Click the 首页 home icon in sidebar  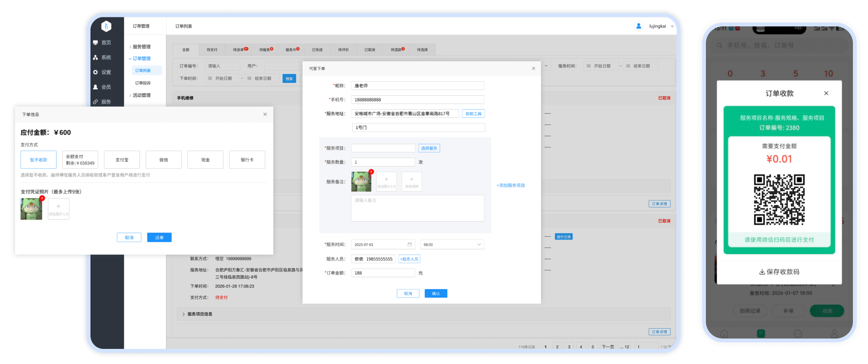96,42
